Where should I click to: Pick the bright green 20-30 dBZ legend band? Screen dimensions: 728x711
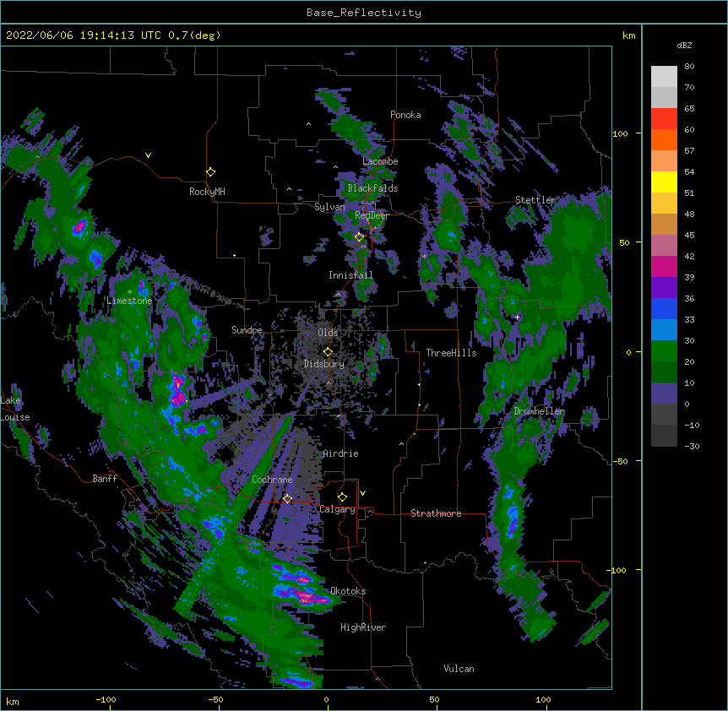[x=664, y=351]
